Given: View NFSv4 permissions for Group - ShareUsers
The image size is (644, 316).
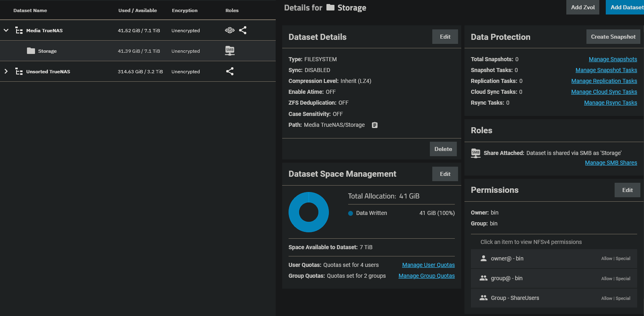Looking at the screenshot, I should coord(554,298).
